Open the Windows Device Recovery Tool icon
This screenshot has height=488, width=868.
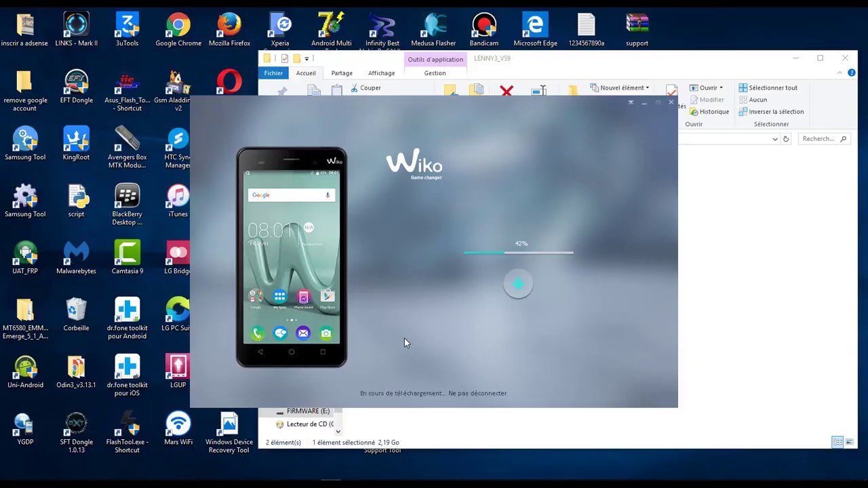point(229,432)
